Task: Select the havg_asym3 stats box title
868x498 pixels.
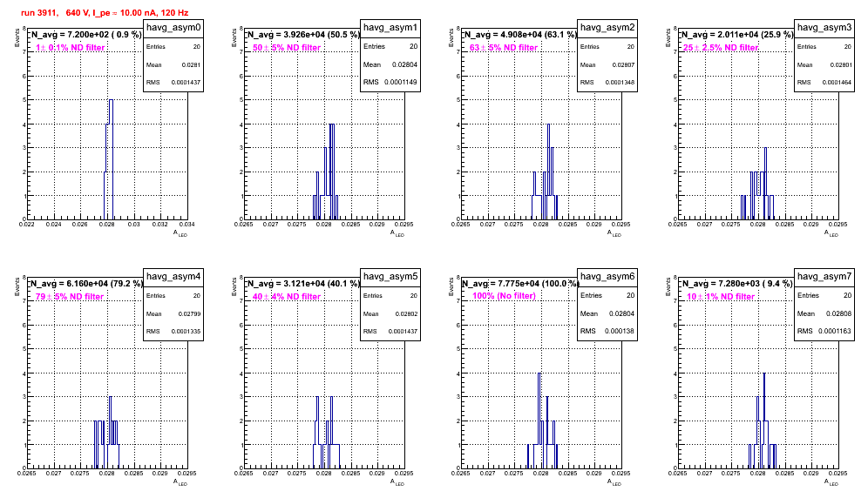Action: point(824,27)
